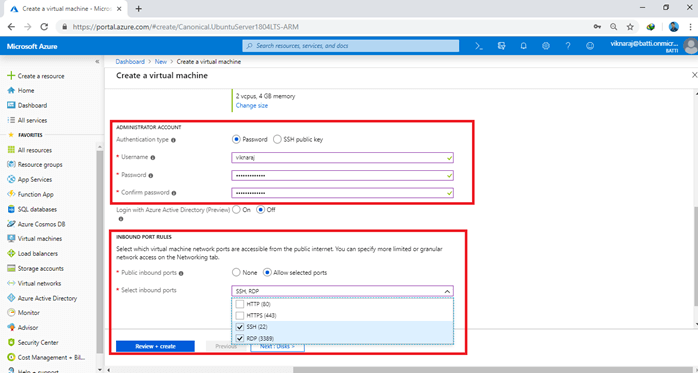Open the help question mark icon
Screen dimensions: 698x373
pos(568,46)
